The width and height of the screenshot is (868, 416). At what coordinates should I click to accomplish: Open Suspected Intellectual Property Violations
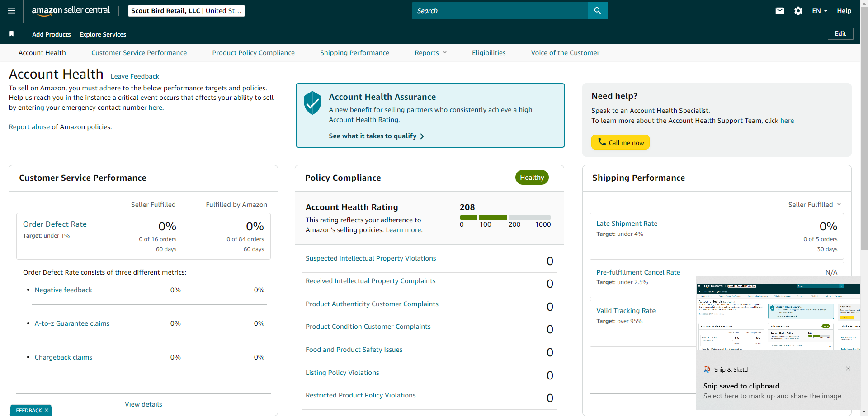(371, 258)
